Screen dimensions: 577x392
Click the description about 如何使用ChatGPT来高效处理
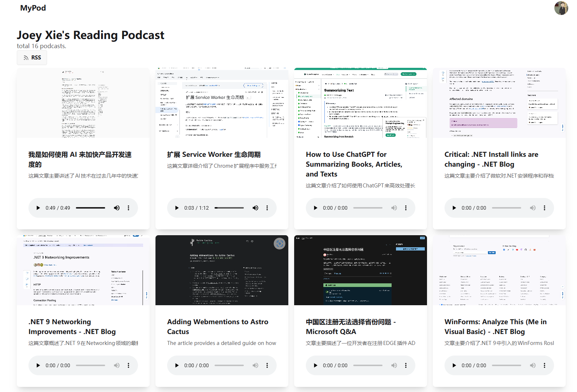coord(361,186)
